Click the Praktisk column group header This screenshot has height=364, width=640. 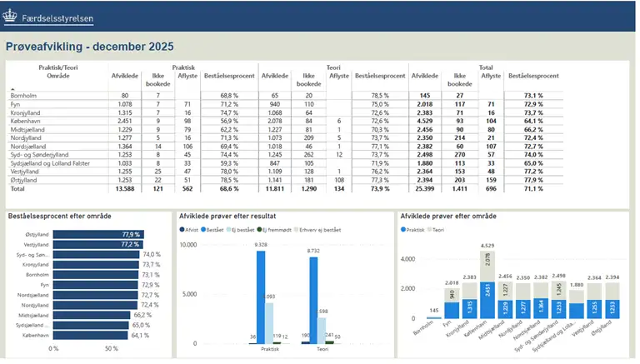[184, 67]
